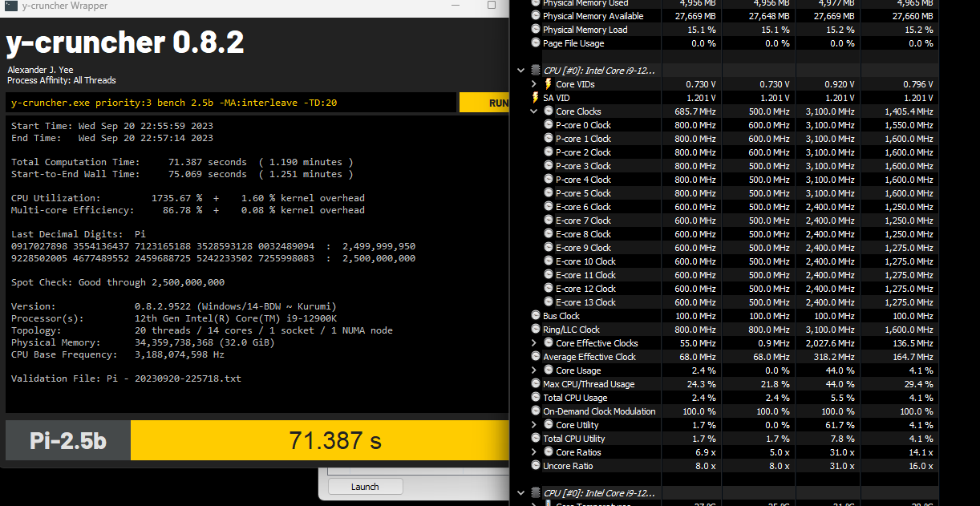Click the Physical Memory Load sensor icon

pos(536,30)
